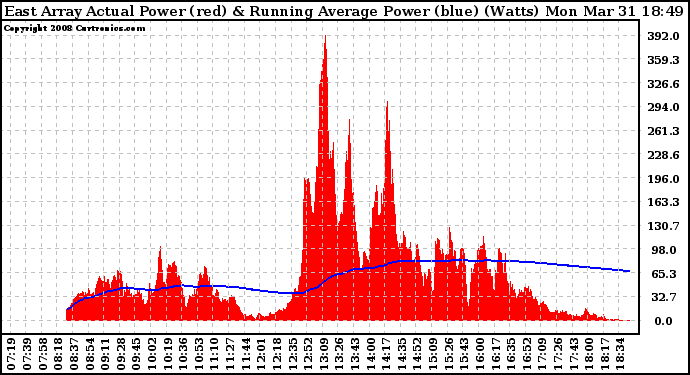Click the 08:18 time label
The image size is (690, 375).
59,354
